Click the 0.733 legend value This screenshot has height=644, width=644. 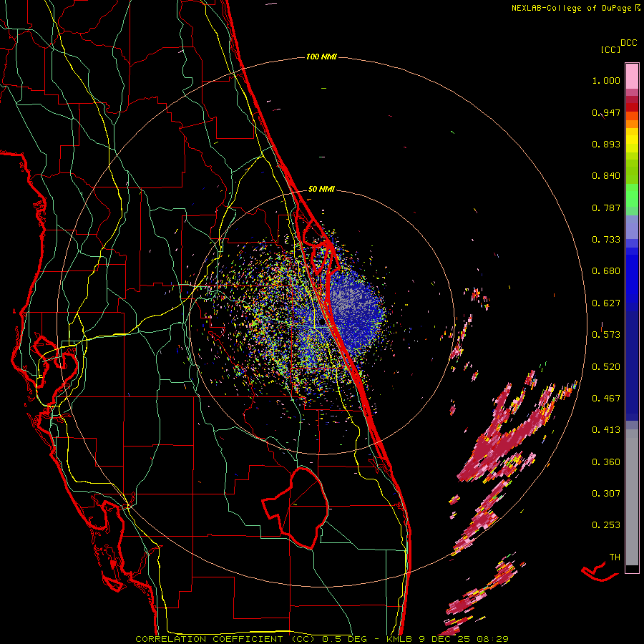[x=606, y=240]
